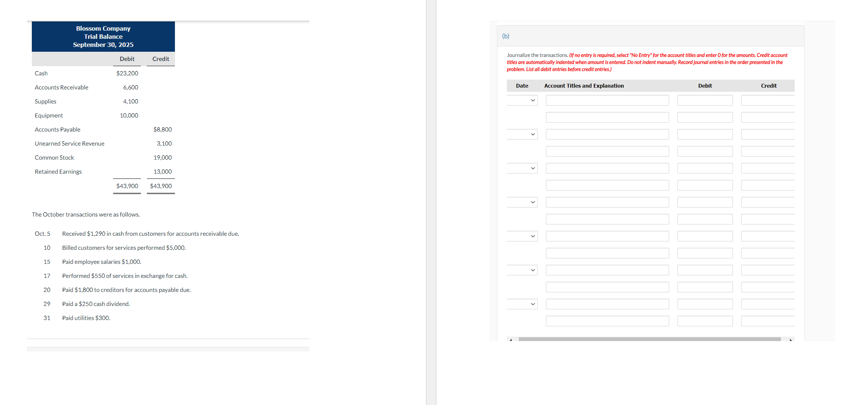Click the Debit field of the first journal entry

click(705, 100)
